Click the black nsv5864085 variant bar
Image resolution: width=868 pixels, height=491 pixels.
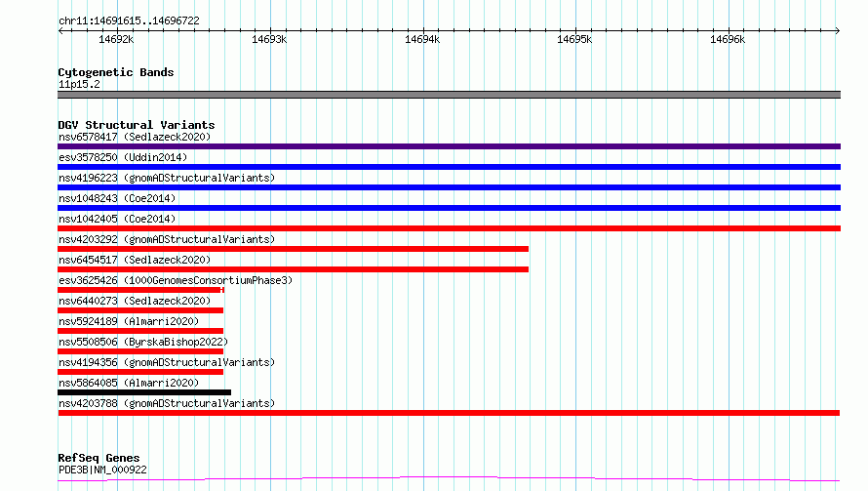click(144, 392)
